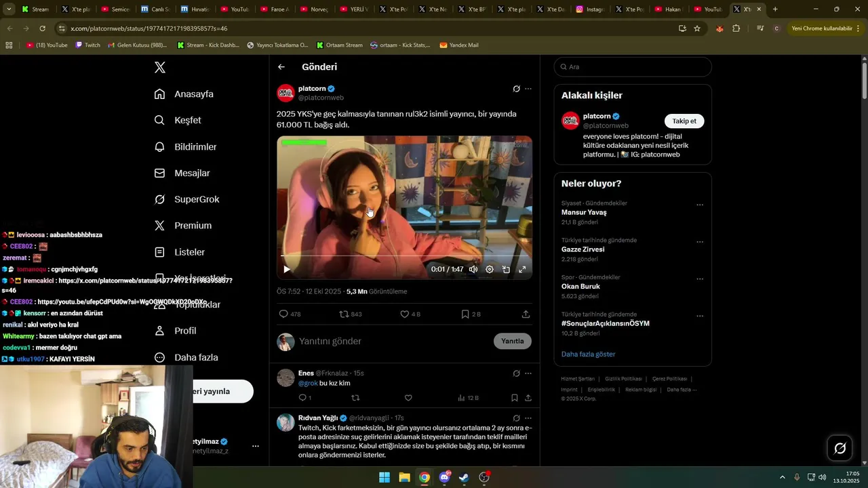Open Grok icon on Rıdvan Yağlı reply
Viewport: 868px width, 488px height.
tap(516, 418)
